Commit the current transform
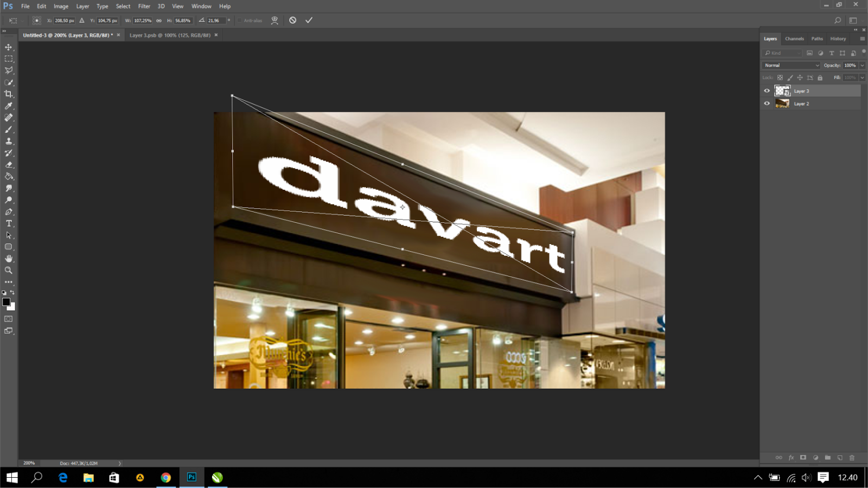 coord(309,20)
